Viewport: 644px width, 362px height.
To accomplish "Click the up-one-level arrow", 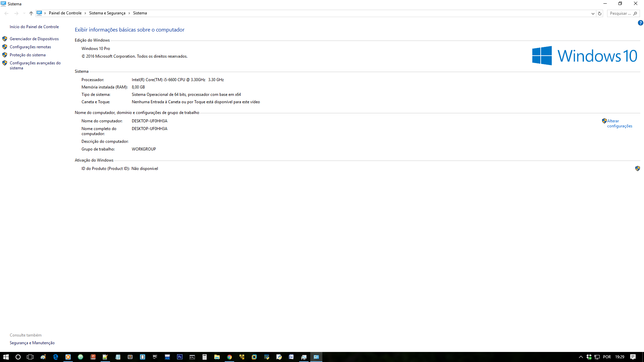I will click(x=31, y=13).
